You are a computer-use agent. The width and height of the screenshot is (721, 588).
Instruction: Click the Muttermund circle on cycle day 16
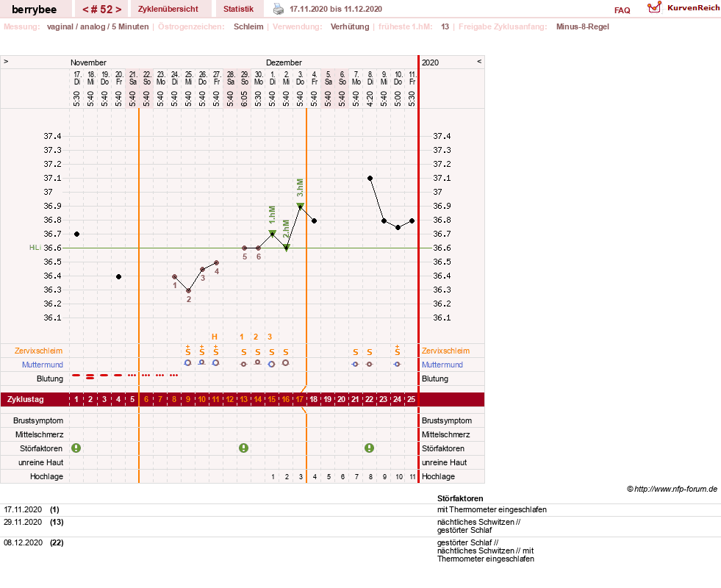click(x=286, y=363)
